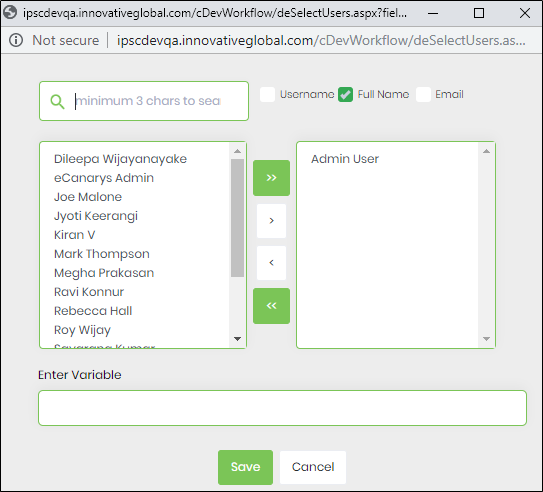Click the Not secure site info icon
The height and width of the screenshot is (492, 543).
tap(16, 41)
